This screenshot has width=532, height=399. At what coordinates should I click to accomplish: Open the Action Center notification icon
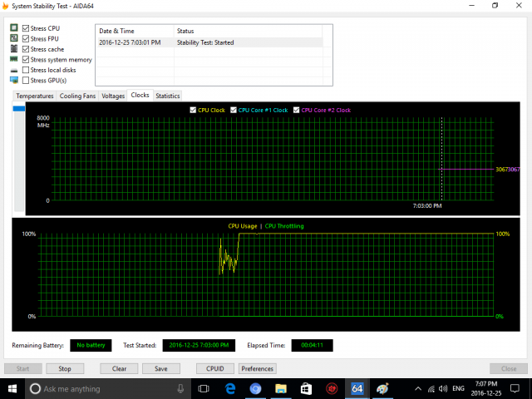515,388
